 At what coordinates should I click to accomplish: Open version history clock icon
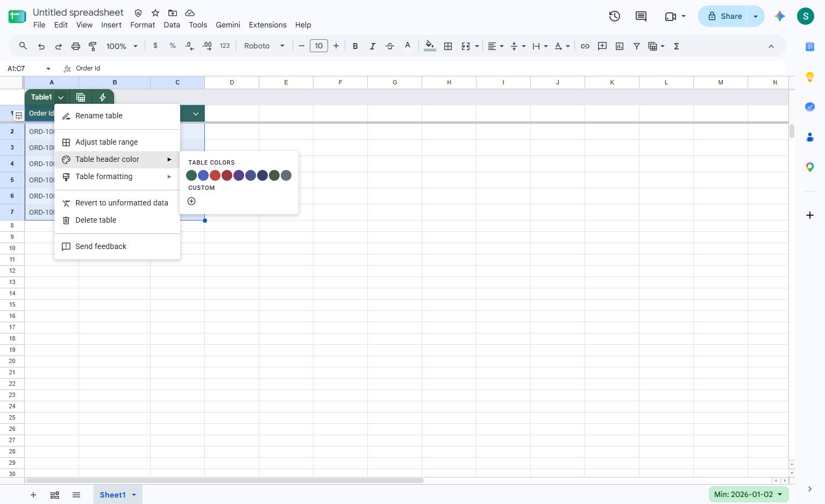click(615, 16)
